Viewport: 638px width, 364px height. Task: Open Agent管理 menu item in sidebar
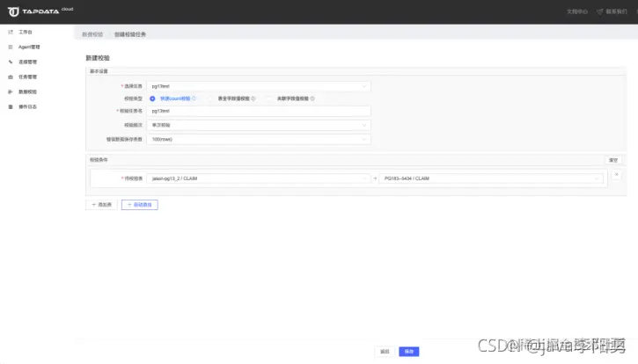29,47
